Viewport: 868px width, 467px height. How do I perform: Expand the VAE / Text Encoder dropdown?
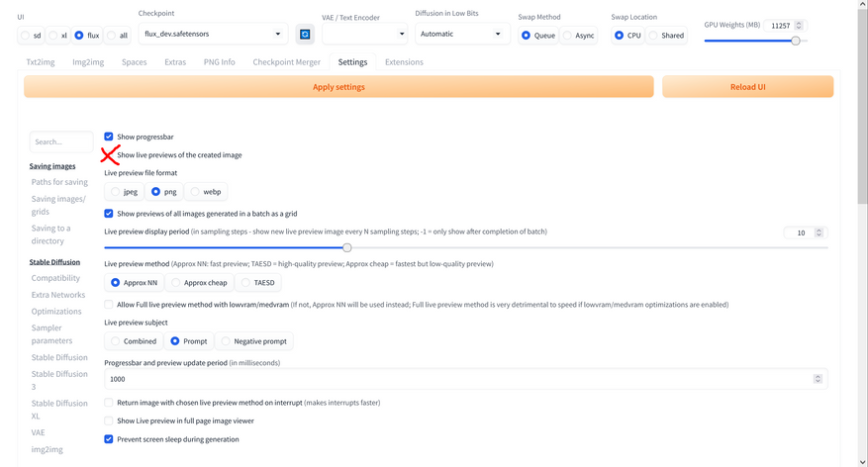click(364, 34)
